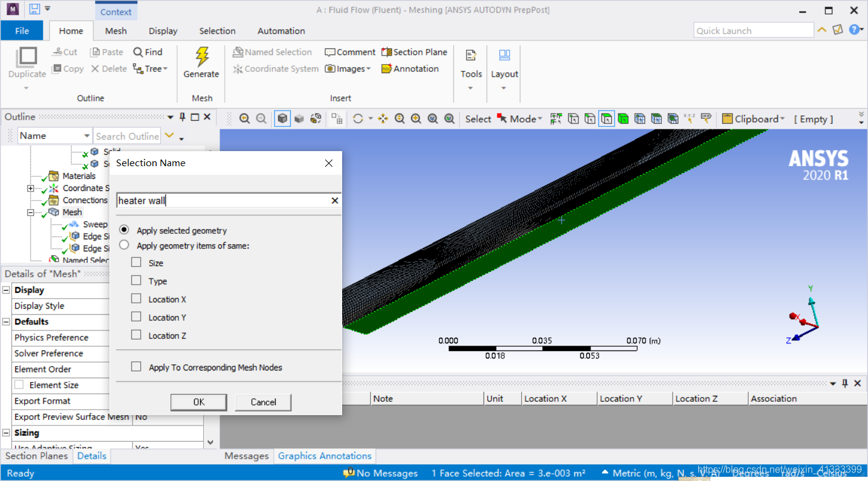Switch to the Display ribbon tab
This screenshot has width=868, height=481.
click(163, 31)
